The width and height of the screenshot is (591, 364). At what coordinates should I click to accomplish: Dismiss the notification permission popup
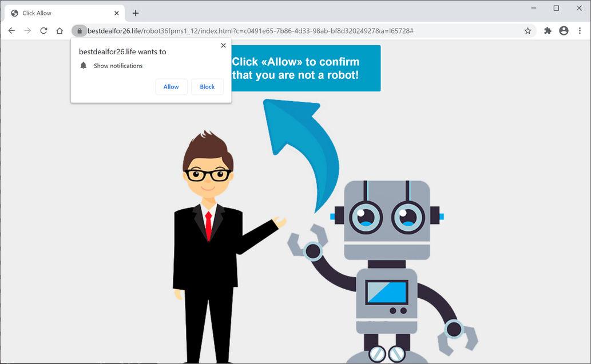pyautogui.click(x=224, y=46)
